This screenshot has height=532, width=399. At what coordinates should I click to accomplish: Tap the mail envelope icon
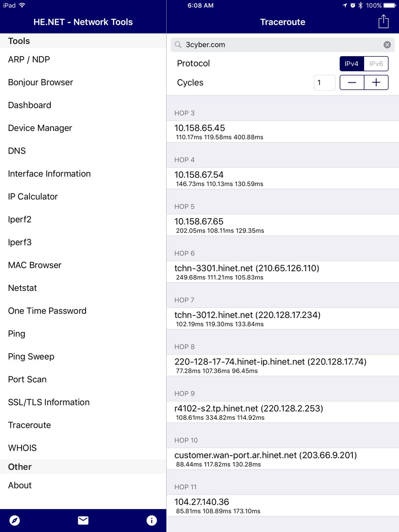pos(83,520)
